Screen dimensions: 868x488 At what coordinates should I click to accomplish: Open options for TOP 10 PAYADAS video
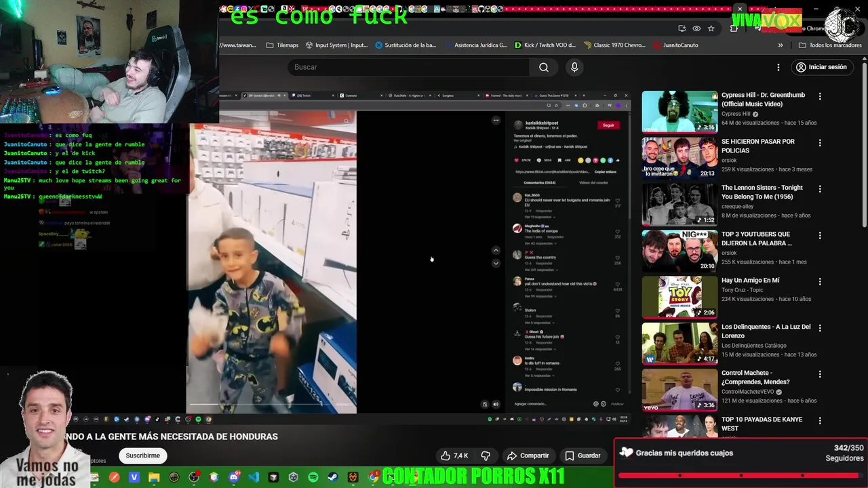coord(820,421)
